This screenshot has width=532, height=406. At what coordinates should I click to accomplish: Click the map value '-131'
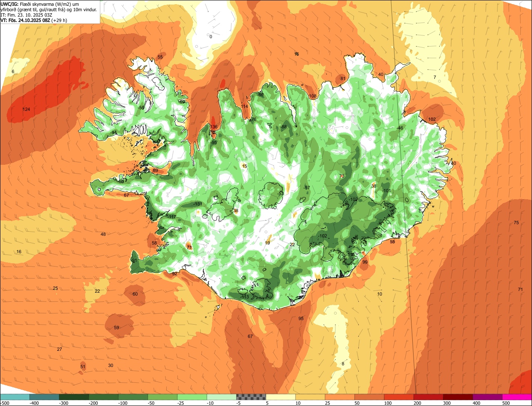tap(198, 204)
